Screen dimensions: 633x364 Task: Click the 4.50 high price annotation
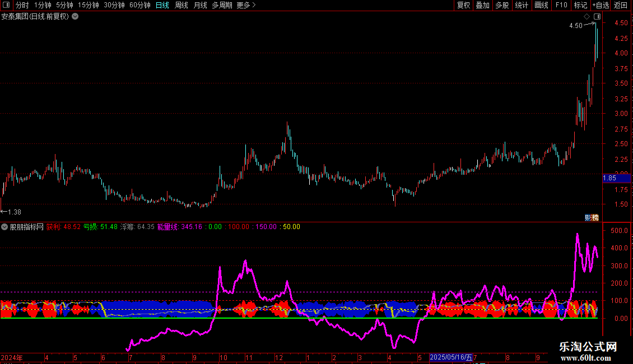(576, 25)
